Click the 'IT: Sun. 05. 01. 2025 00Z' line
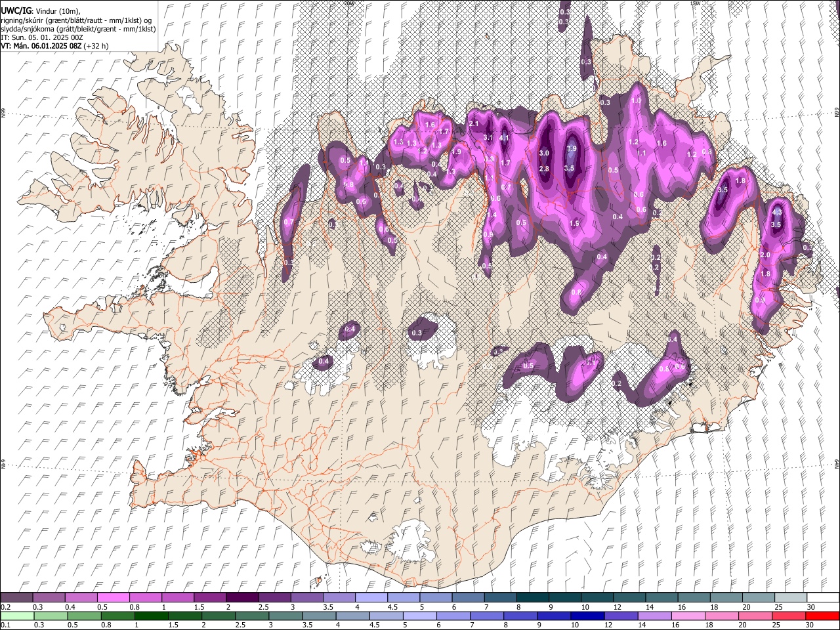 (x=41, y=37)
